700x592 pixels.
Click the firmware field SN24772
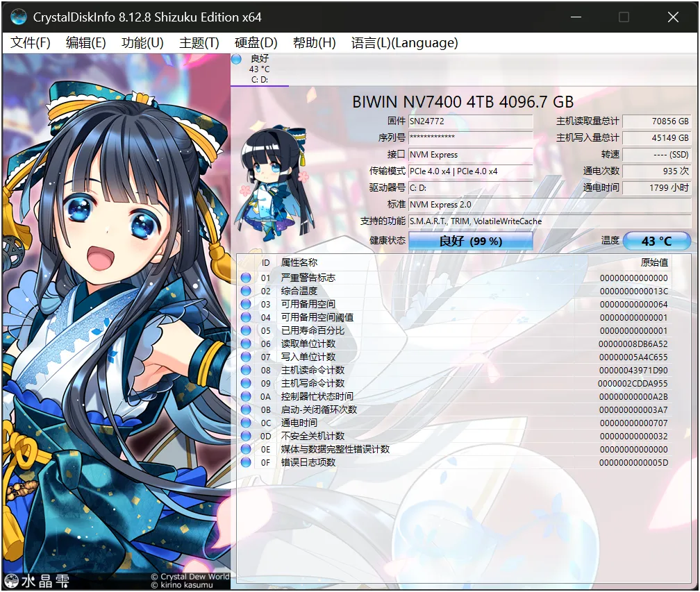coord(471,121)
